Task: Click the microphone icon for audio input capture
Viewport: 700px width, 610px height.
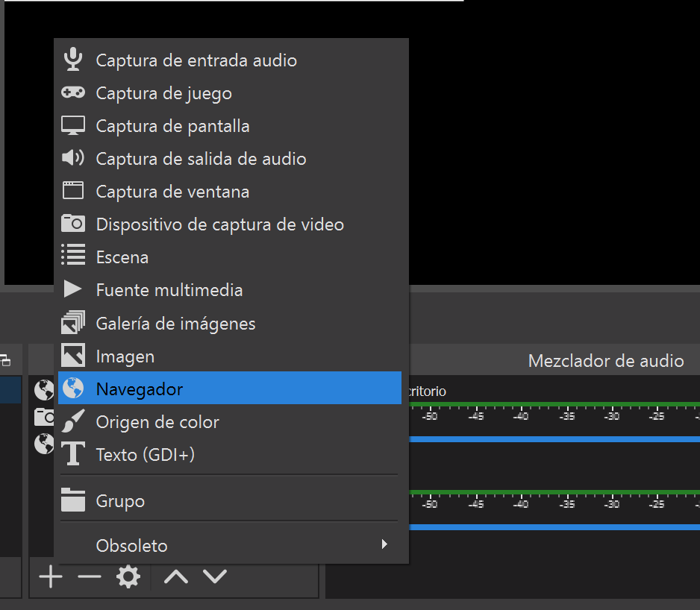Action: click(72, 60)
